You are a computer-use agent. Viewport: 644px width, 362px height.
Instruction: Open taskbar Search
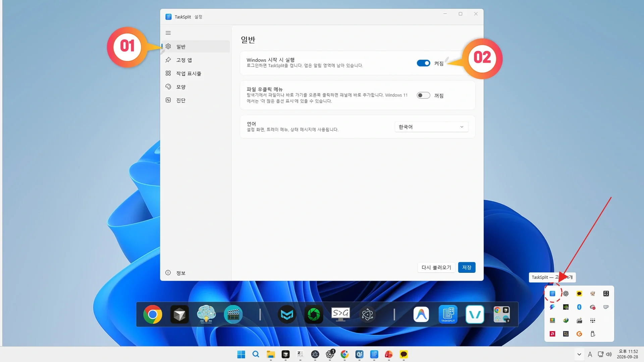coord(256,354)
